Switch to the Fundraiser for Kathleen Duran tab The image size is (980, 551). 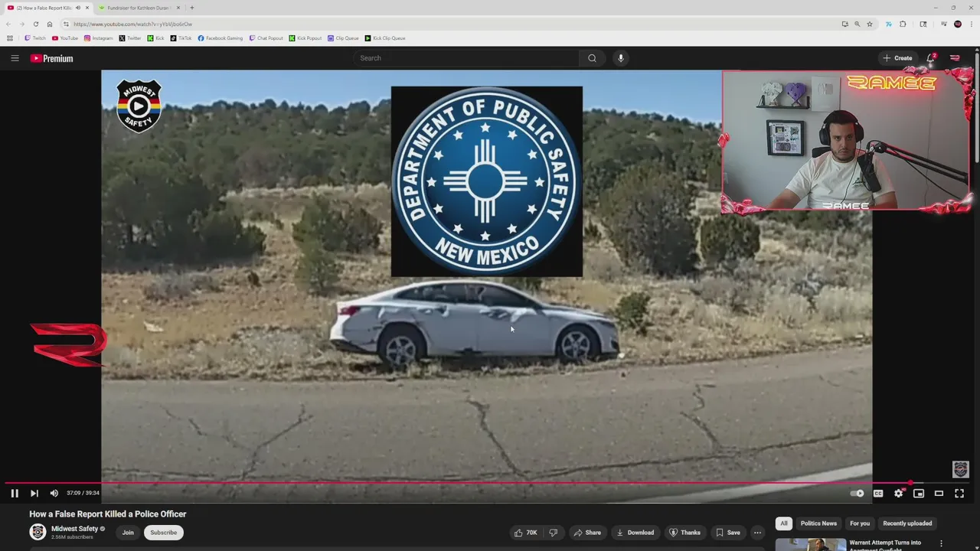[138, 8]
